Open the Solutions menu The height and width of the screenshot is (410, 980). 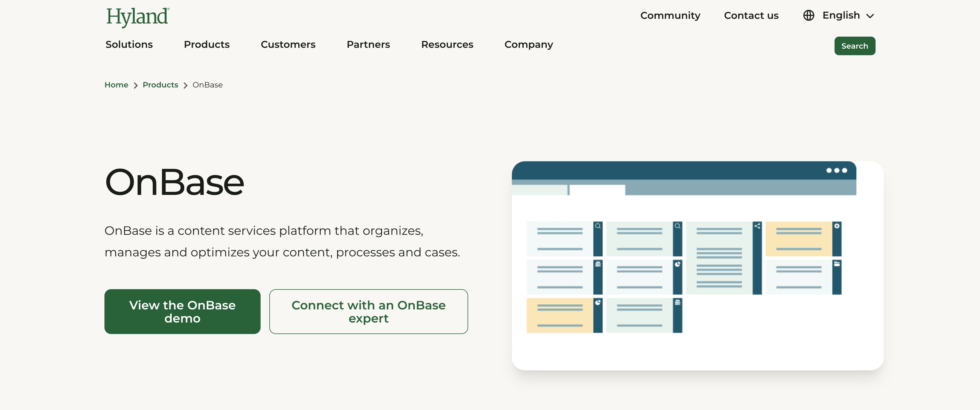pyautogui.click(x=129, y=45)
